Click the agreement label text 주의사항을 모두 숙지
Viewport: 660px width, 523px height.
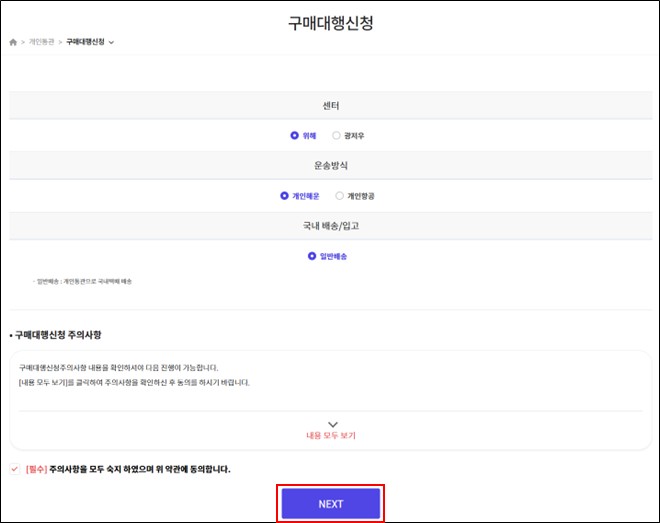pyautogui.click(x=140, y=469)
